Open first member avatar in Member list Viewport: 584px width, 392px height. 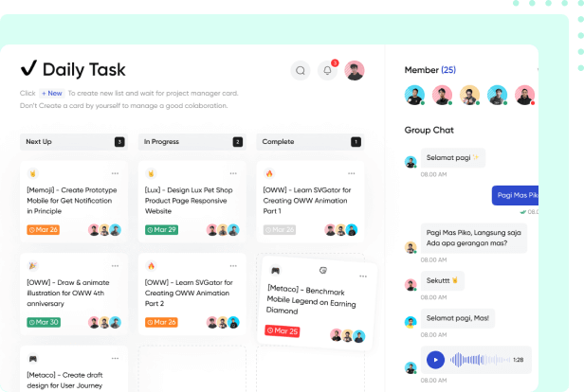[414, 96]
